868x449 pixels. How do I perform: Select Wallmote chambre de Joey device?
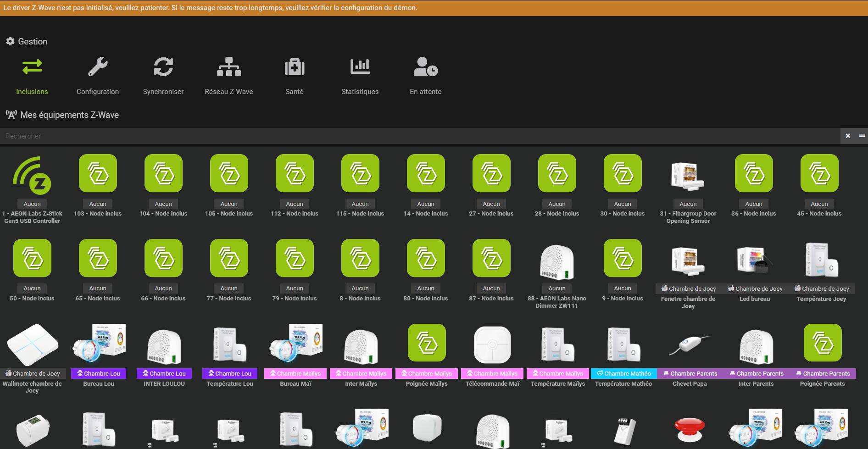pyautogui.click(x=32, y=345)
